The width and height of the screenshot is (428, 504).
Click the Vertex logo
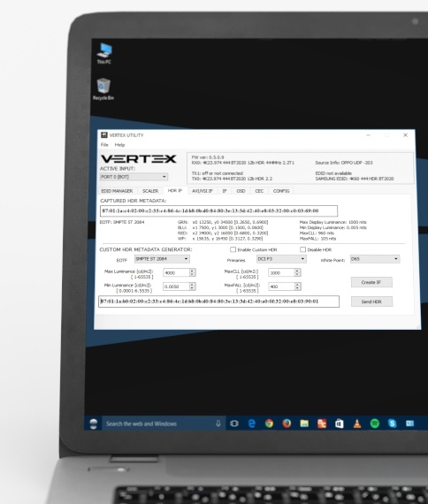(x=138, y=159)
